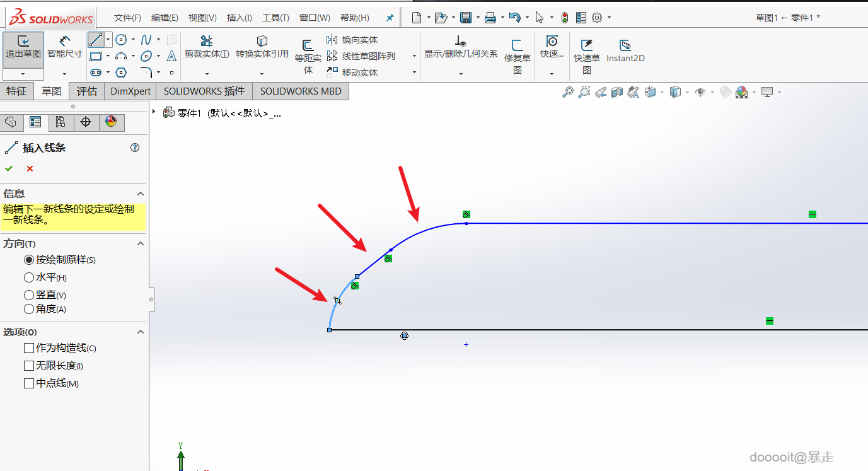Viewport: 868px width, 471px height.
Task: Select the Smart Dimension (智能尺寸) tool
Action: 65,48
